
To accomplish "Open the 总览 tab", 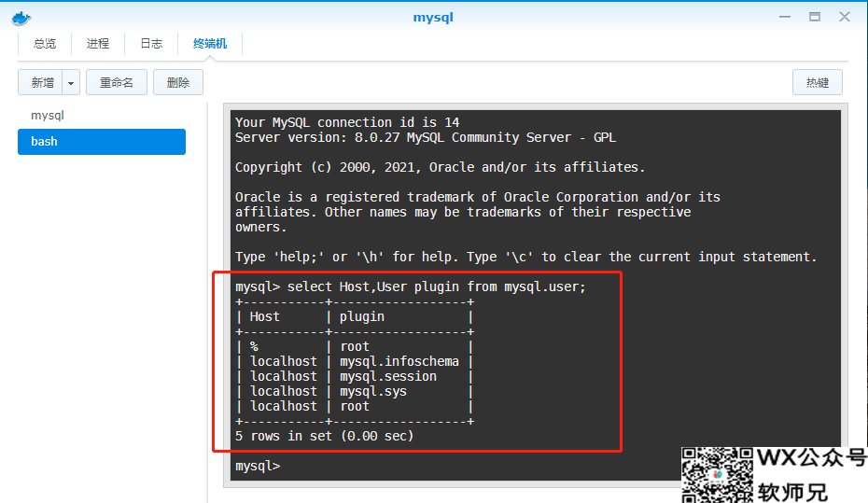I will (x=45, y=44).
